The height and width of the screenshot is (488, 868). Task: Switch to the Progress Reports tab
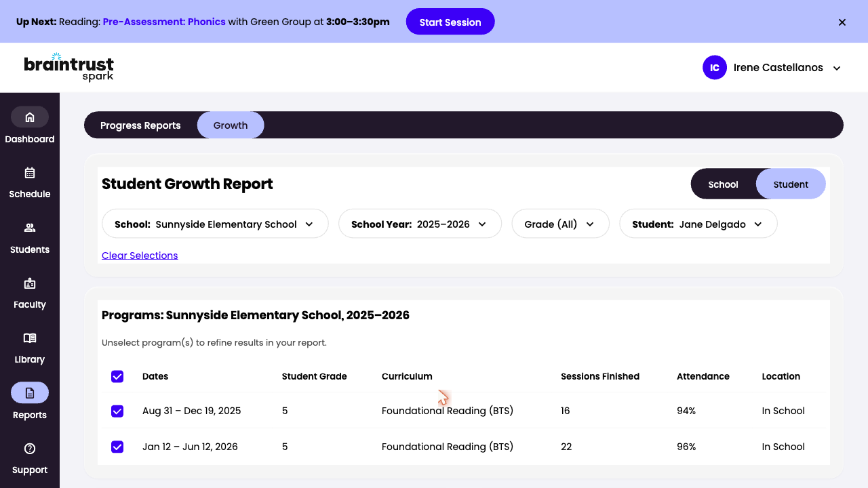[140, 125]
